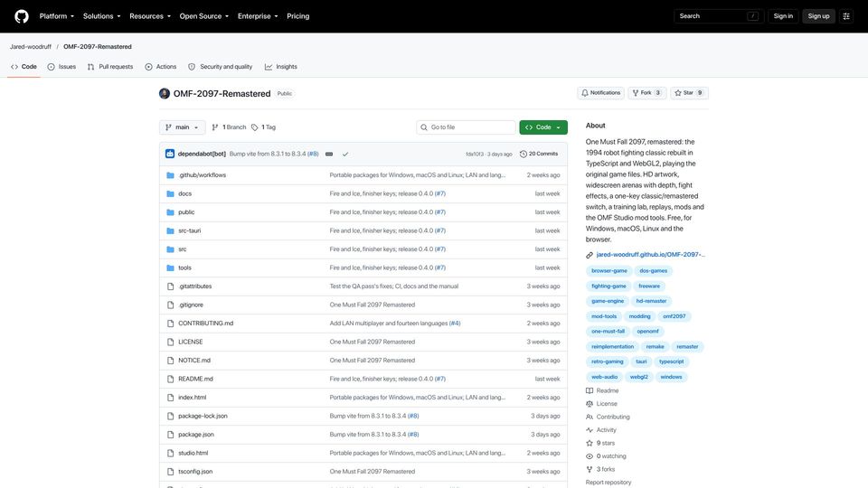Click the tools folder icon
Image resolution: width=868 pixels, height=488 pixels.
coord(171,267)
